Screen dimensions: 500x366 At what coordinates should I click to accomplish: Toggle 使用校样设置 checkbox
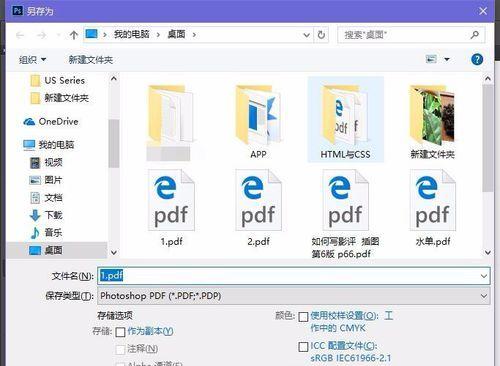tap(303, 317)
